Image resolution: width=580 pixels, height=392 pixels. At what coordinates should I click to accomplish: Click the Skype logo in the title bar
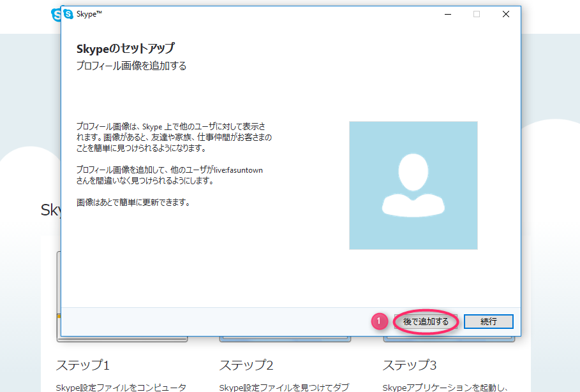(68, 14)
